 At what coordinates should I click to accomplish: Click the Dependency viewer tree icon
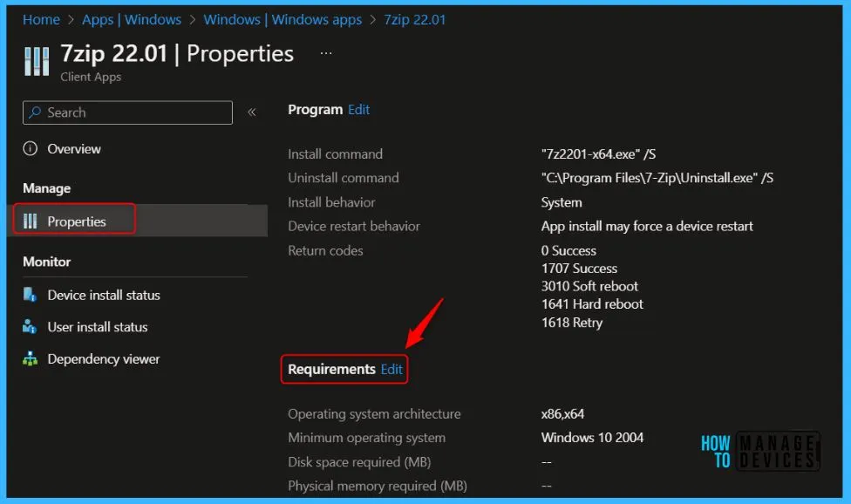pos(30,358)
